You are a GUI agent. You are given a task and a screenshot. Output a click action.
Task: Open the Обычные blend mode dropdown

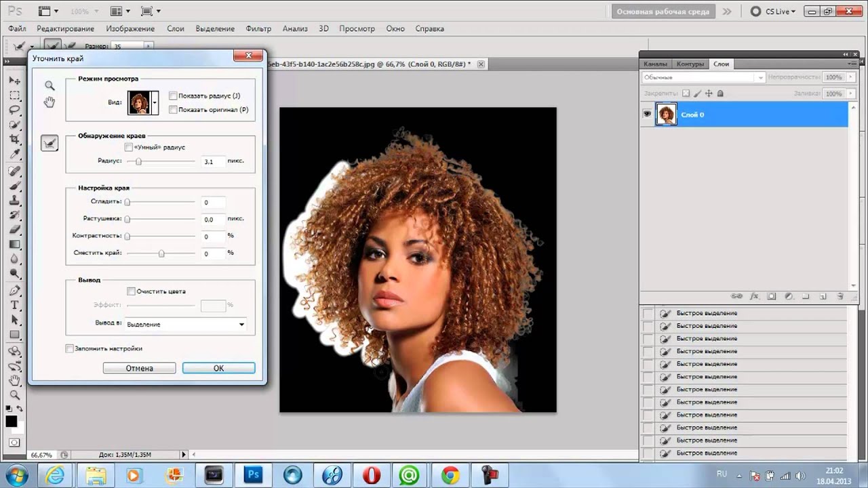[703, 78]
